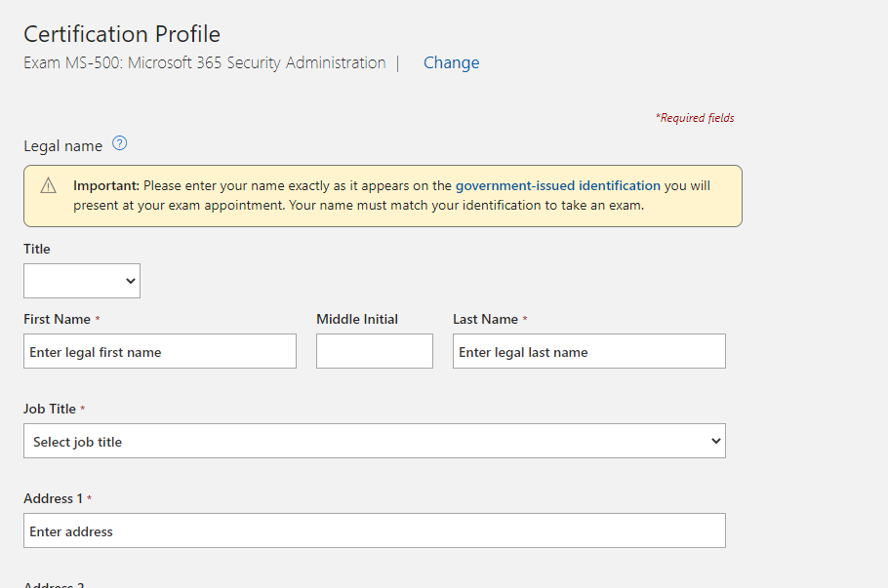
Task: Select the Last Name input field
Action: pos(588,351)
